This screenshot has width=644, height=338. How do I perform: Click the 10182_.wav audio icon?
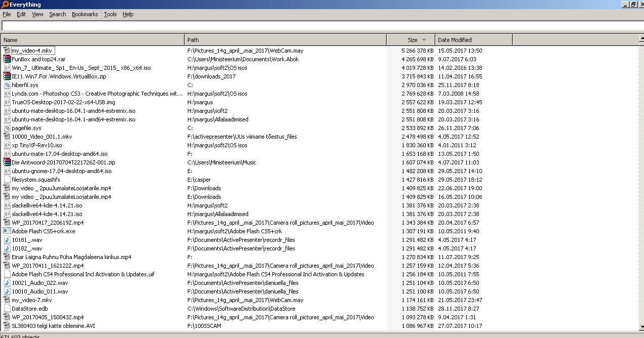7,248
